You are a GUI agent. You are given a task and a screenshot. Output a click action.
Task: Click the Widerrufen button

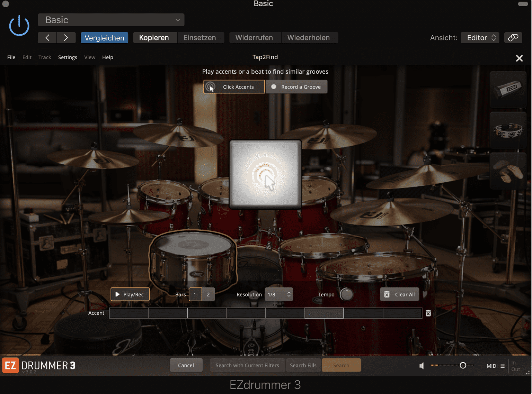(x=254, y=38)
